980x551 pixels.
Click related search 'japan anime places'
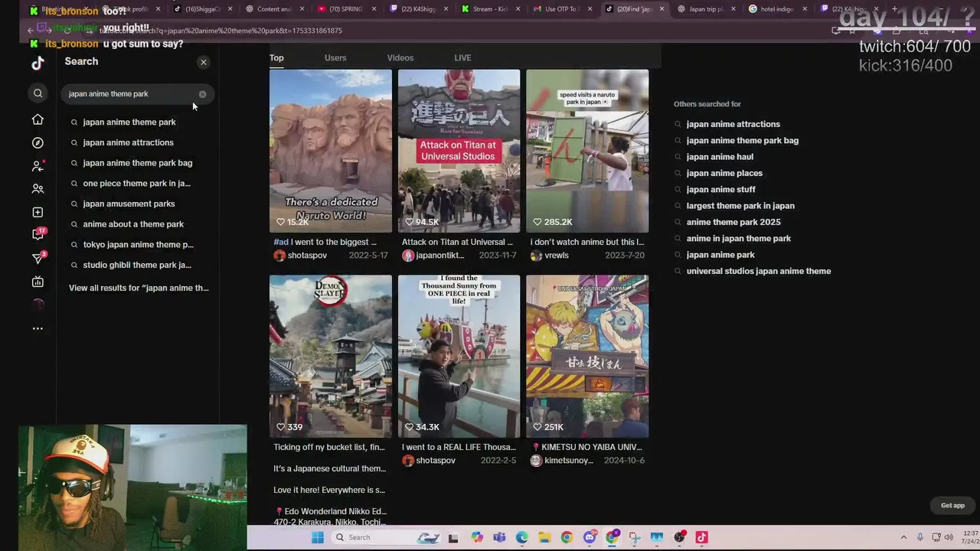(x=724, y=174)
